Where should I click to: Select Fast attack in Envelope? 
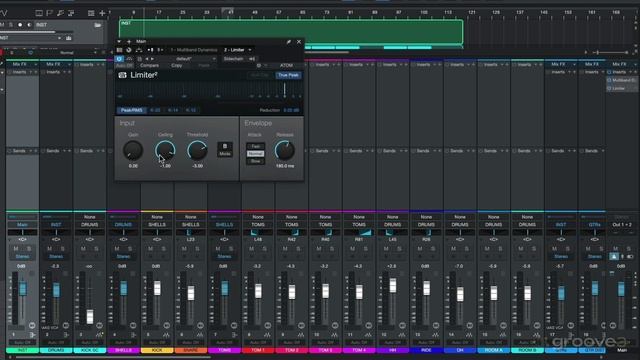(x=256, y=146)
